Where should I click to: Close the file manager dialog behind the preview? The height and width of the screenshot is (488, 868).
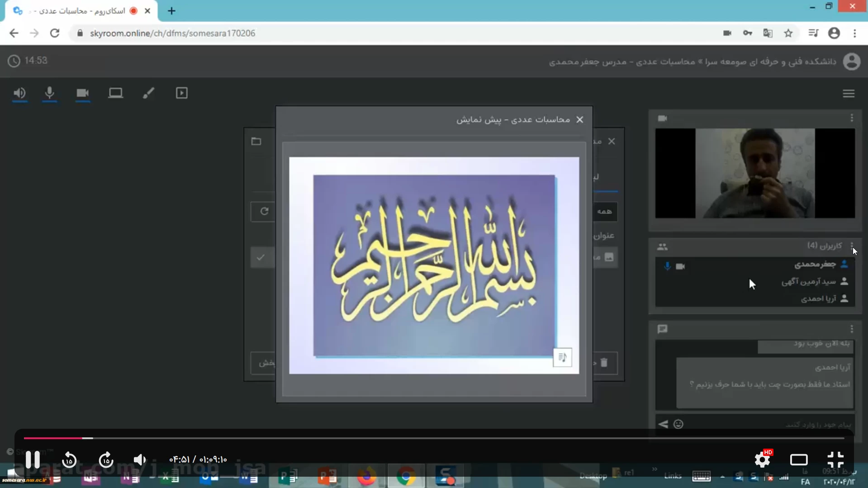(612, 142)
